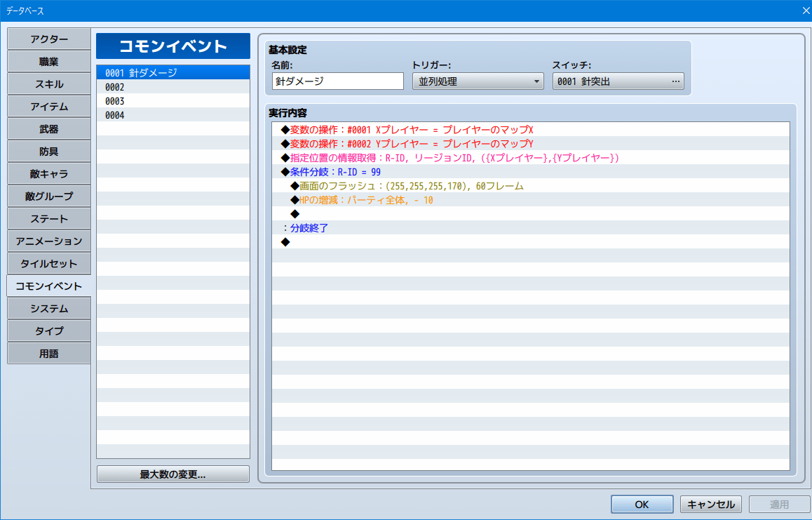Go to the タイルセット tab
Image resolution: width=812 pixels, height=520 pixels.
[x=49, y=264]
